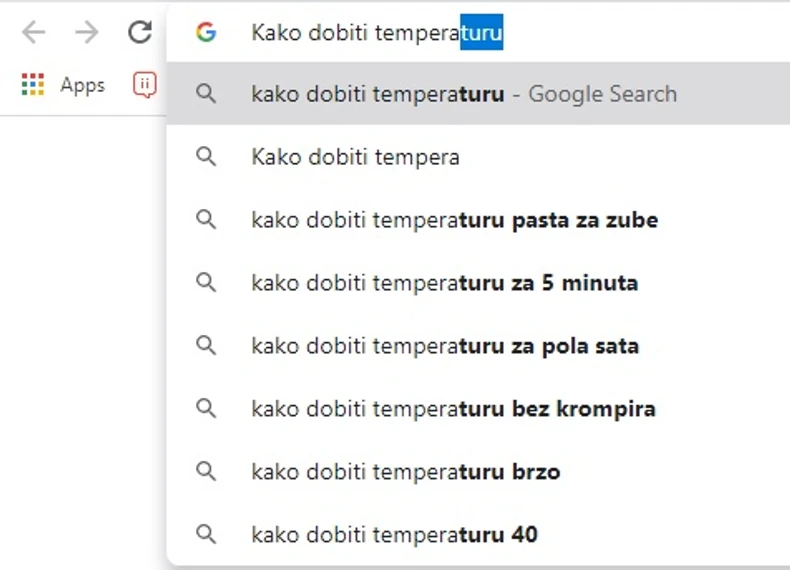790x570 pixels.
Task: Pick the 'kako dobiti temperaturu brzo' suggestion
Action: point(405,472)
